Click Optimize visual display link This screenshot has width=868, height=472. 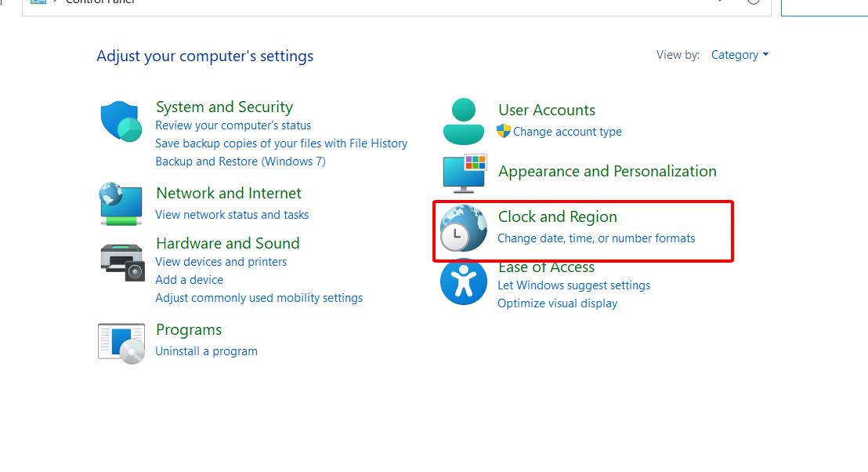[558, 303]
